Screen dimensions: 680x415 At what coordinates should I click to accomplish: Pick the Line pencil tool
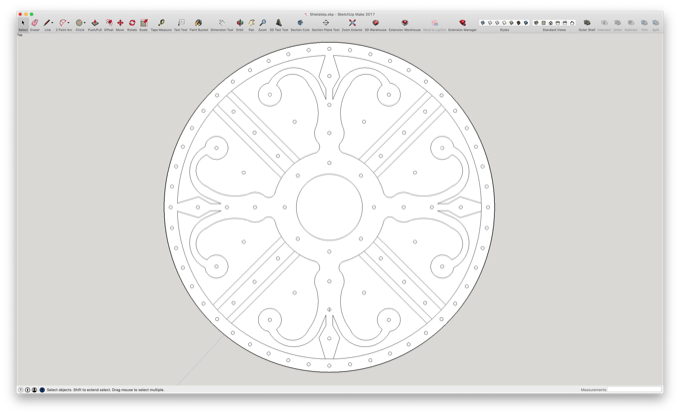47,23
